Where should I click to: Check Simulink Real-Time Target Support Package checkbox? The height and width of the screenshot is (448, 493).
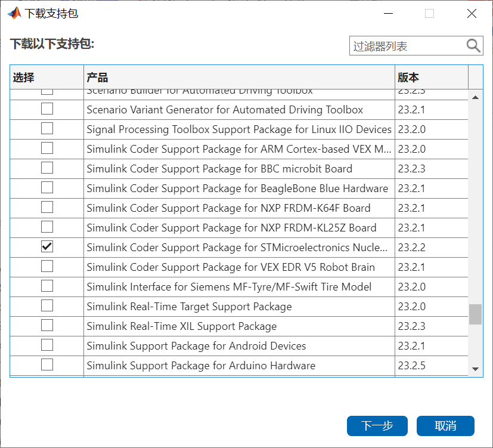47,305
